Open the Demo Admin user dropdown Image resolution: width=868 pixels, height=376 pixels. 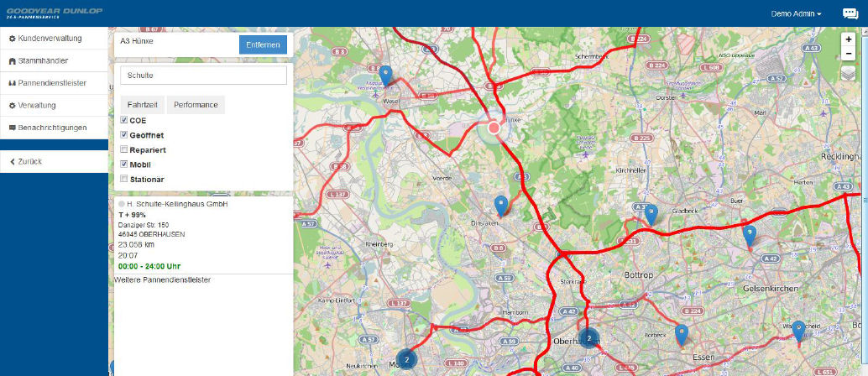click(795, 13)
